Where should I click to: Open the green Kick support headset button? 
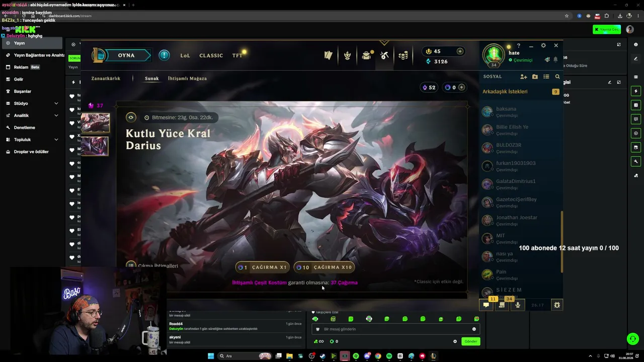click(633, 339)
